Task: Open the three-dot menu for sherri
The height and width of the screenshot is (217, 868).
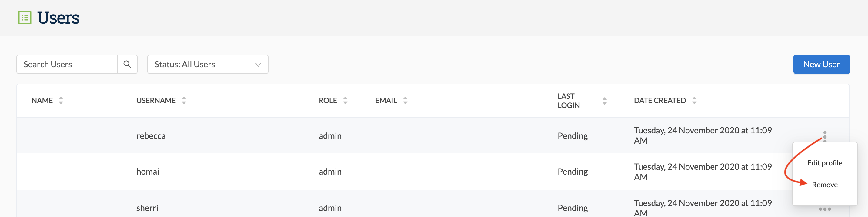Action: (825, 209)
